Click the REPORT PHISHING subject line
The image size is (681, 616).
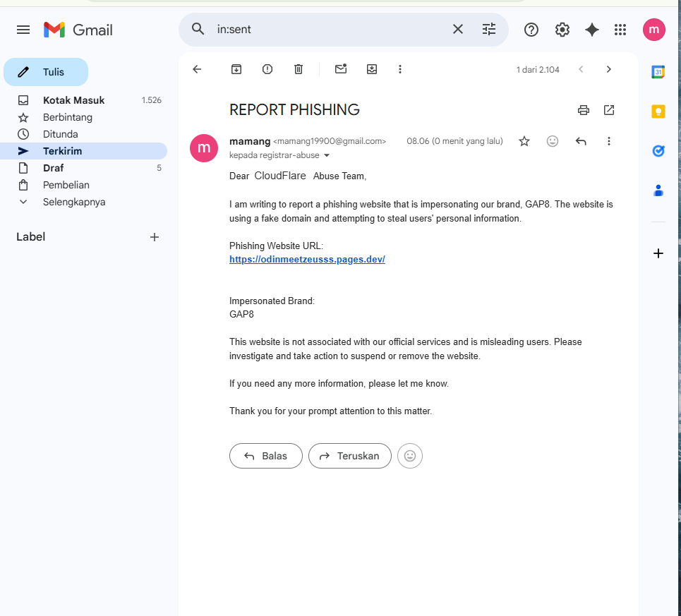tap(294, 110)
